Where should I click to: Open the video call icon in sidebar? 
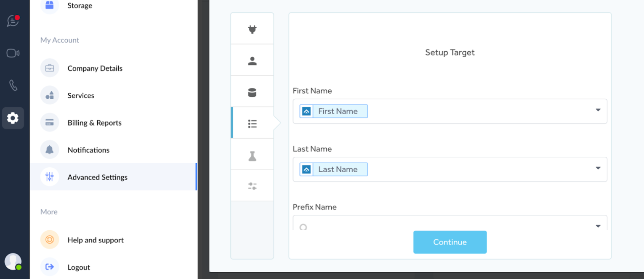coord(13,53)
